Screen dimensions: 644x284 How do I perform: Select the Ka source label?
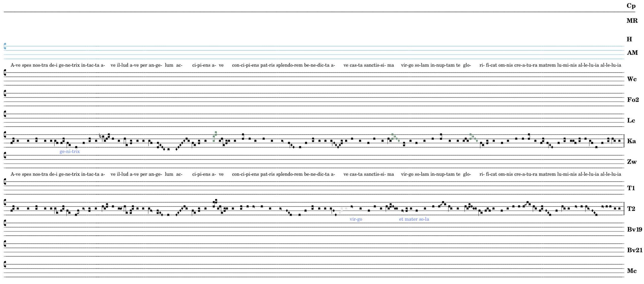click(x=631, y=141)
